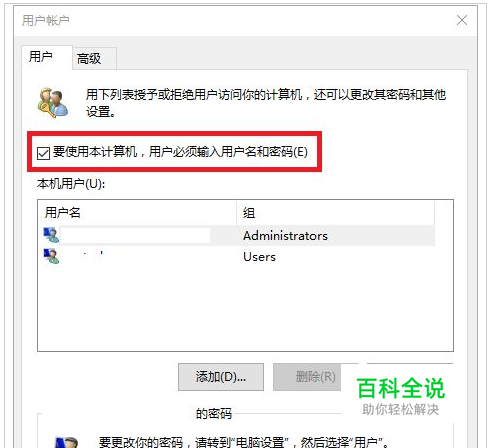Image resolution: width=488 pixels, height=448 pixels.
Task: Click the Administrators user avatar icon
Action: 51,235
